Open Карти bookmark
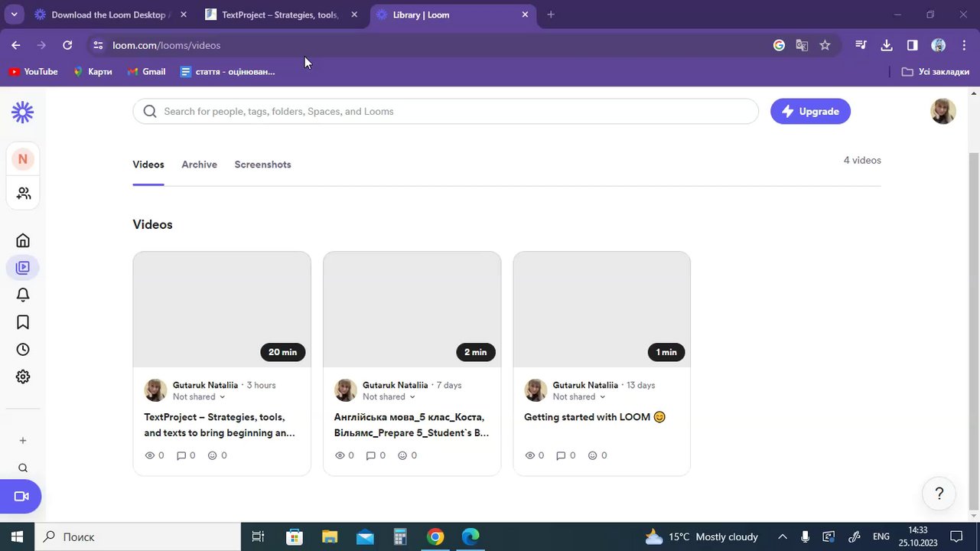The width and height of the screenshot is (980, 551). click(93, 71)
